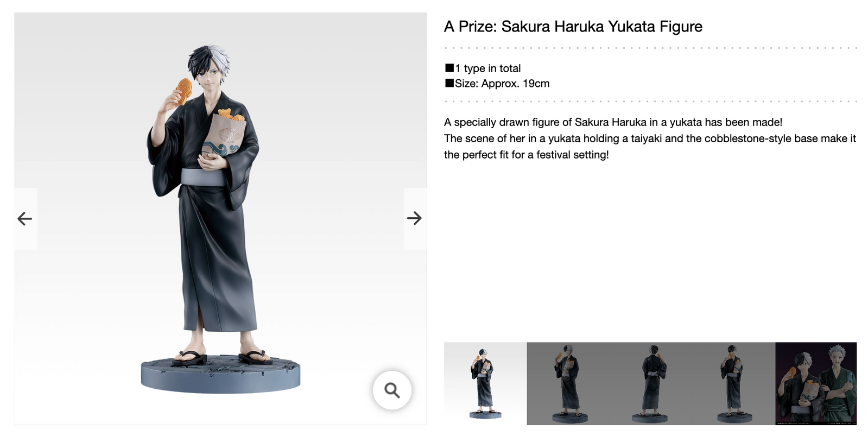The width and height of the screenshot is (868, 436).
Task: Click the black square bullet before "1 type"
Action: point(449,68)
